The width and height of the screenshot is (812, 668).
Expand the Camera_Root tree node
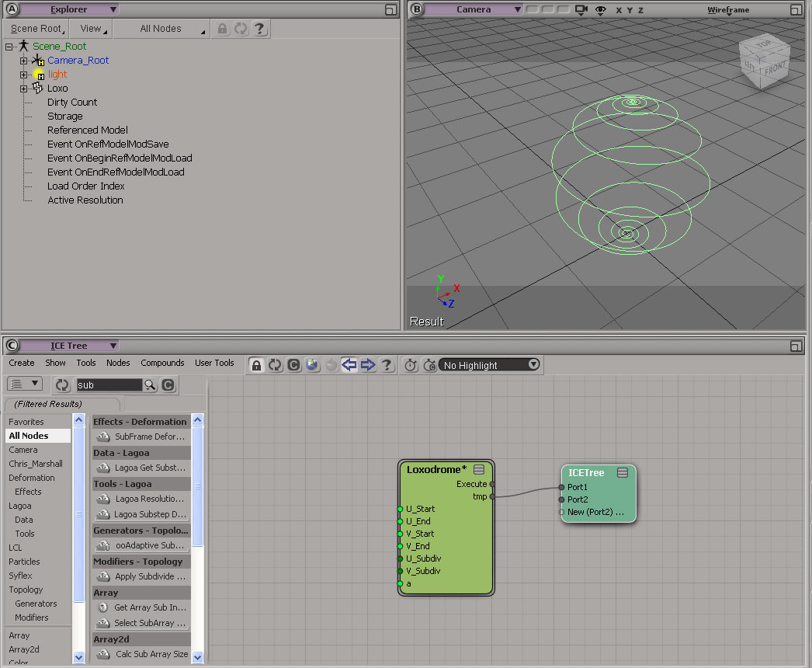click(24, 61)
